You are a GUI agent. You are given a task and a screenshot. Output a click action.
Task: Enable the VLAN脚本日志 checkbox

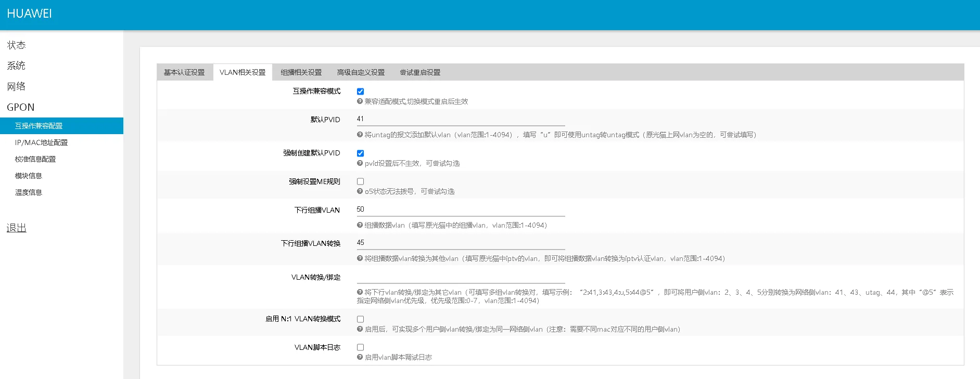(x=360, y=347)
